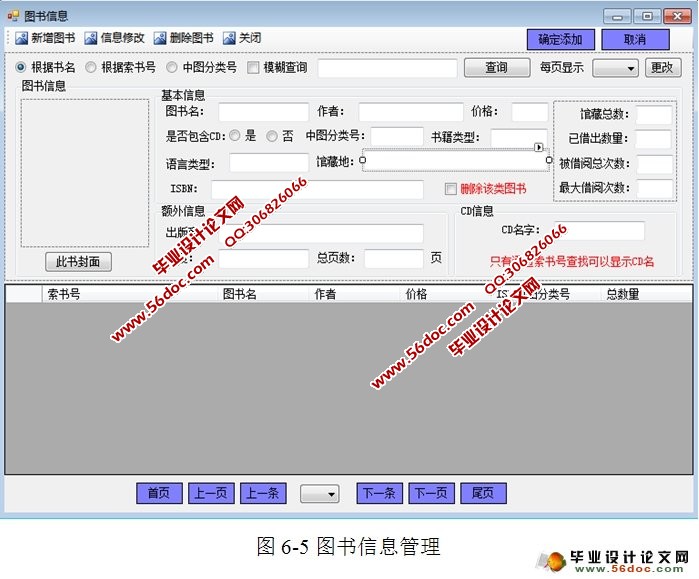Click the 信息修改 toolbar icon
The height and width of the screenshot is (579, 699).
click(90, 38)
